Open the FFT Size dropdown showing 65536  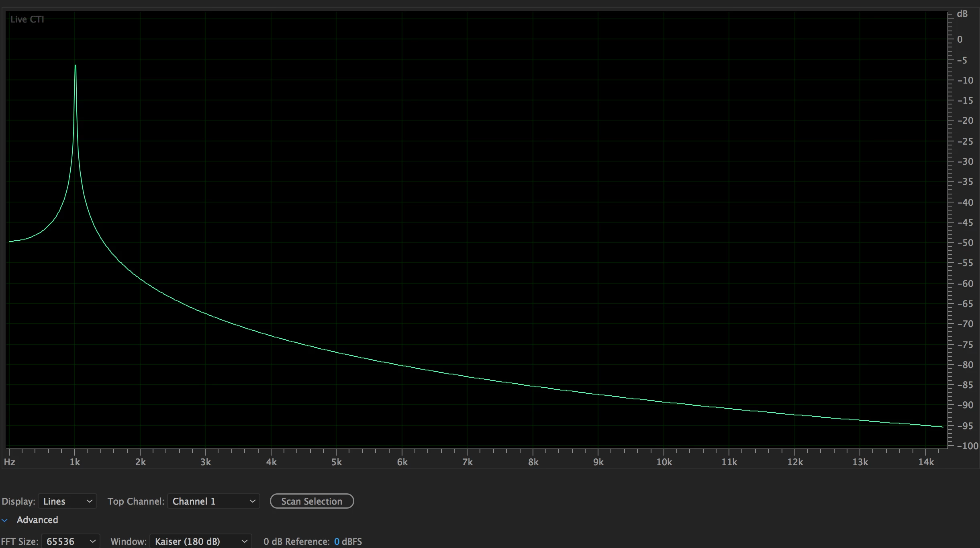(x=70, y=542)
